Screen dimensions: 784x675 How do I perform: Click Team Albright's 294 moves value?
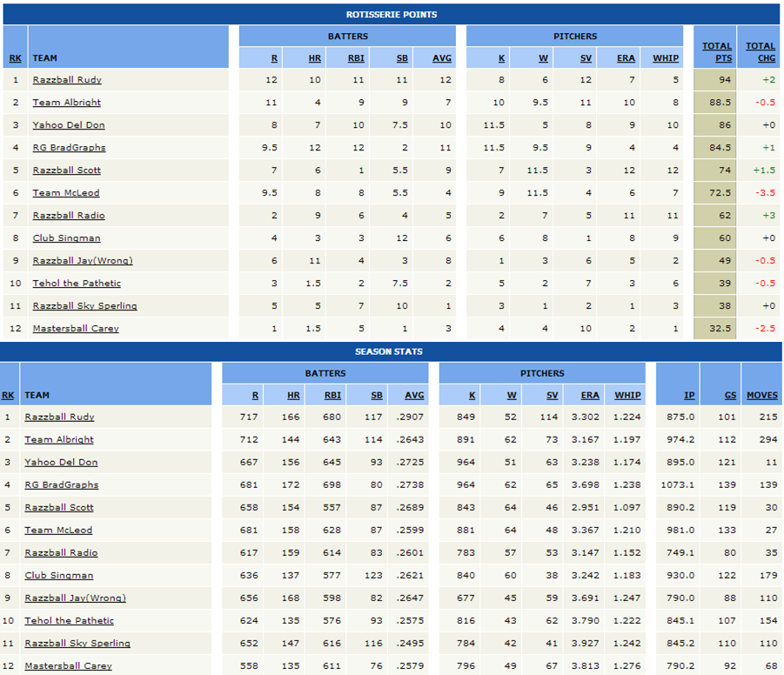click(768, 439)
